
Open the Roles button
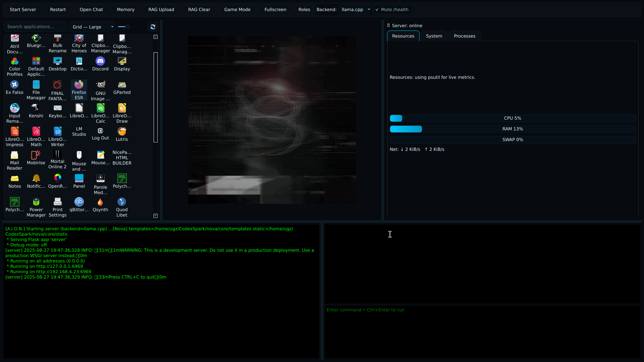[x=304, y=9]
